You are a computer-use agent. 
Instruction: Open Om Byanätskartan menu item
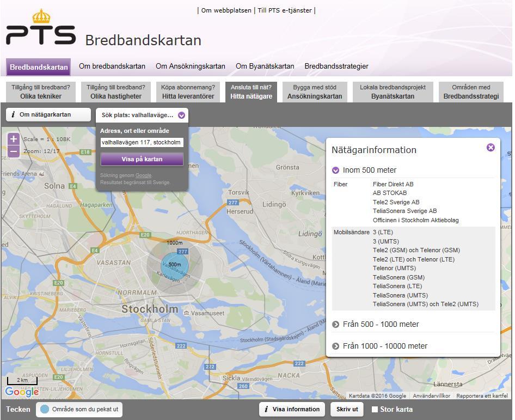tap(265, 66)
